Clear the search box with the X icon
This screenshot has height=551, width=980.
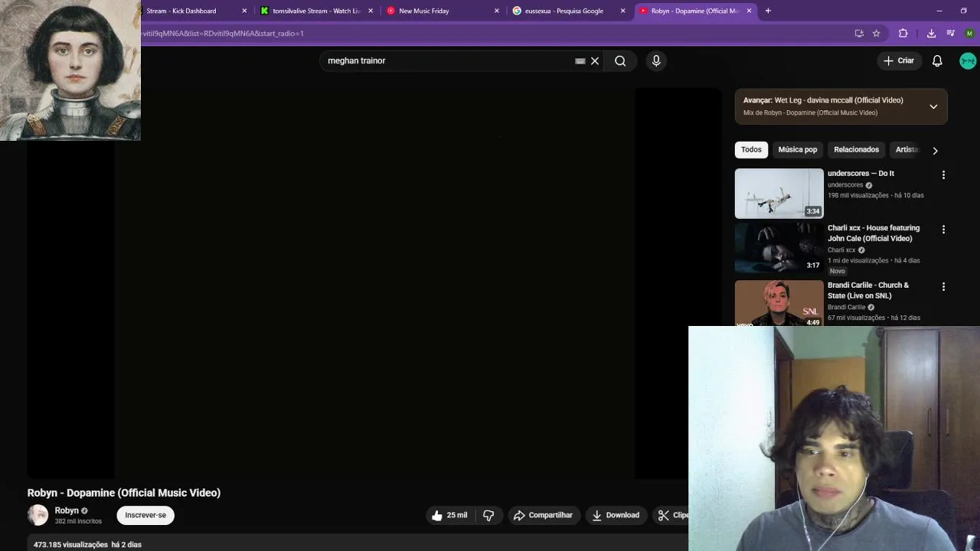point(595,60)
